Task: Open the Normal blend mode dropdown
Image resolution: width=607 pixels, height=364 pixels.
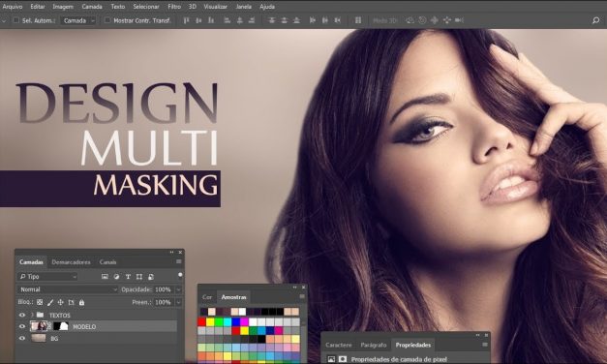Action: [x=68, y=289]
